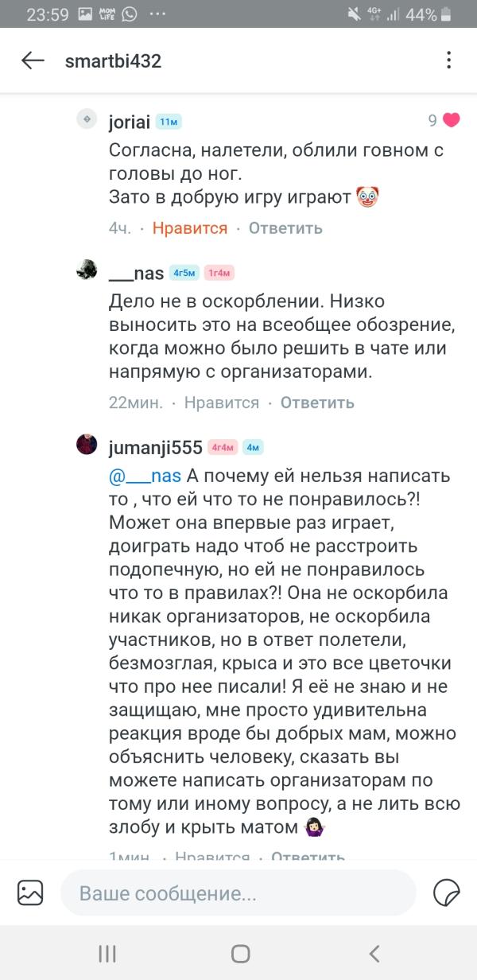Attach an image using the gallery icon
This screenshot has height=980, width=477.
30,892
